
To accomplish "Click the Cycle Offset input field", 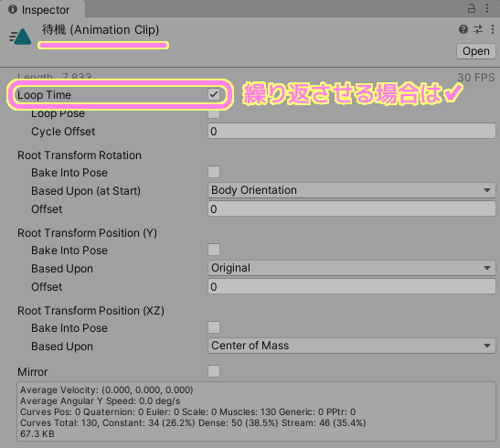I will (352, 131).
